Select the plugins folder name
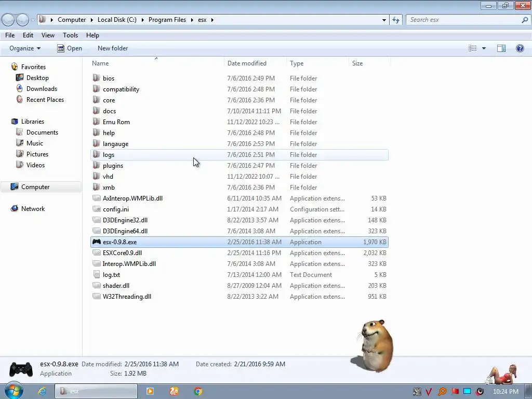 (x=113, y=166)
